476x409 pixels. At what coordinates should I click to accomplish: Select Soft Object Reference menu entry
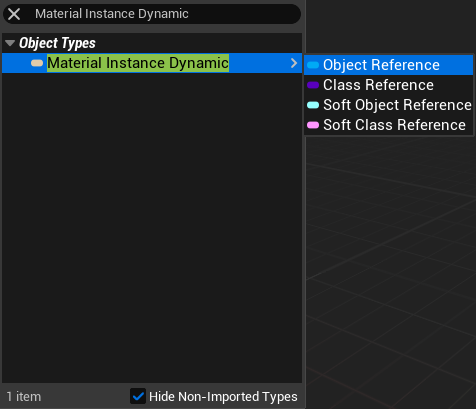(x=388, y=105)
